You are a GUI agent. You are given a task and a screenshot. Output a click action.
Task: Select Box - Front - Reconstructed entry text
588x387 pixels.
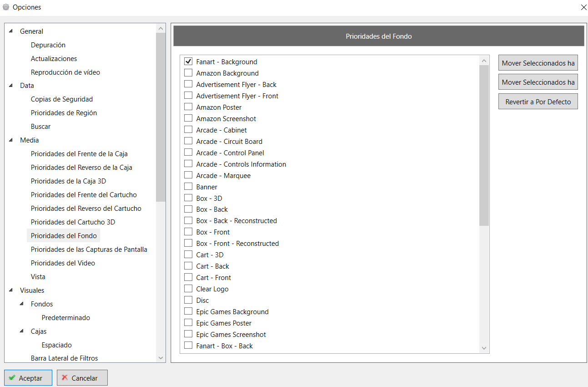237,244
